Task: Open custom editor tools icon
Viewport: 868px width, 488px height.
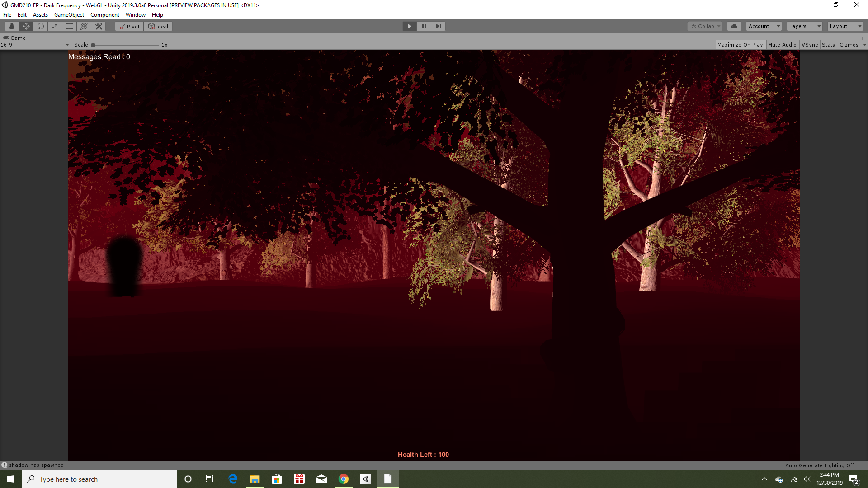Action: click(99, 26)
